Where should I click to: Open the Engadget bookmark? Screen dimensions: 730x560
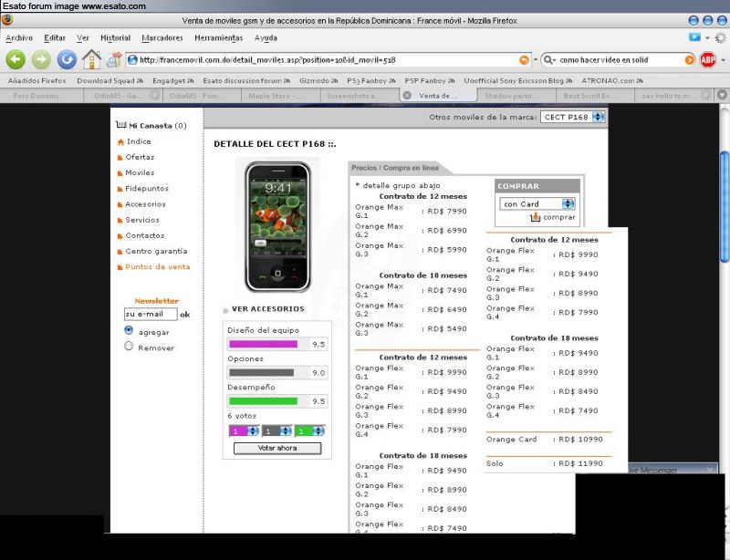pyautogui.click(x=172, y=80)
